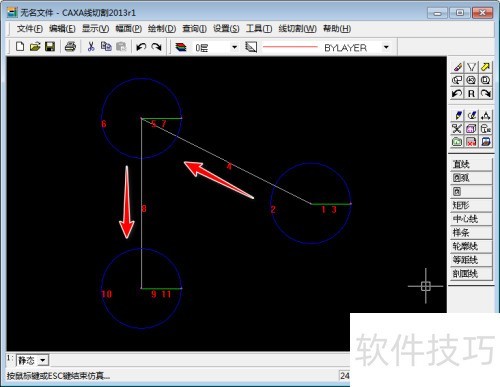Click the 圆弧 button
Viewport: 500px width, 387px height.
point(471,178)
